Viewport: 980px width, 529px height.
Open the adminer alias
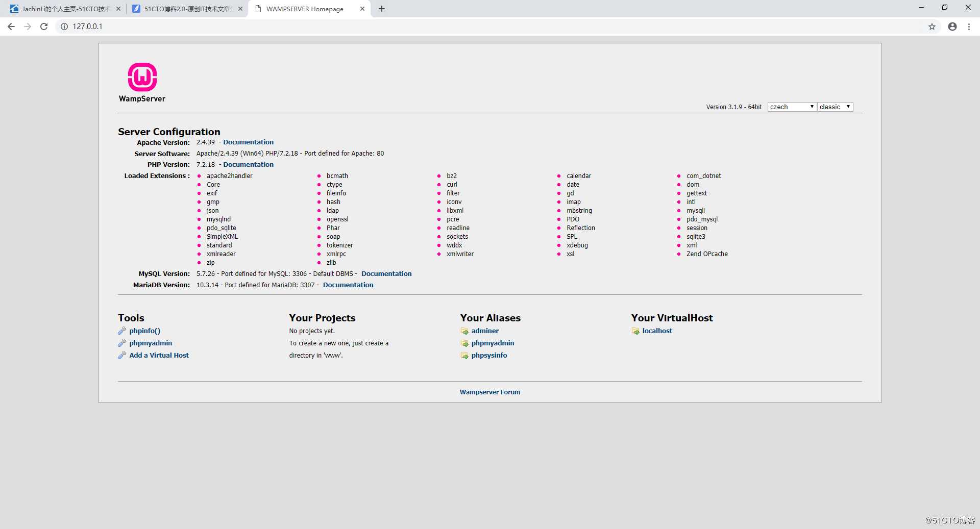pos(485,331)
